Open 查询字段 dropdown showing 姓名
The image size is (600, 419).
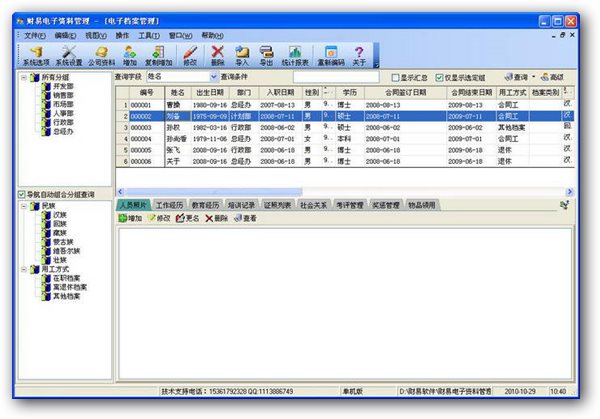[182, 77]
